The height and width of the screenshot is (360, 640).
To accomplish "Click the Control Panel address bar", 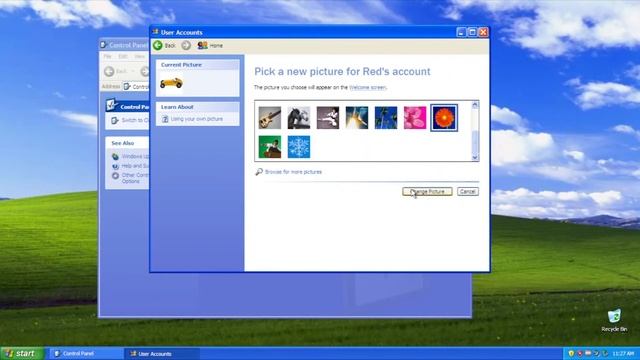I will [x=136, y=87].
